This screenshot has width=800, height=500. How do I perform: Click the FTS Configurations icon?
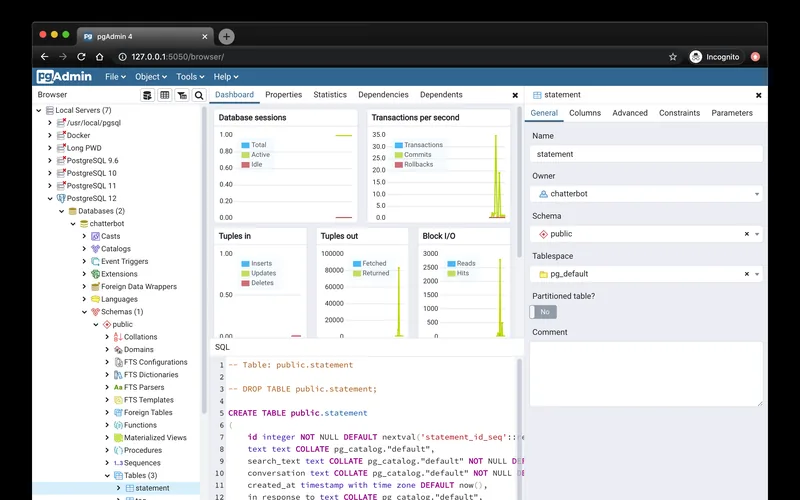[118, 362]
